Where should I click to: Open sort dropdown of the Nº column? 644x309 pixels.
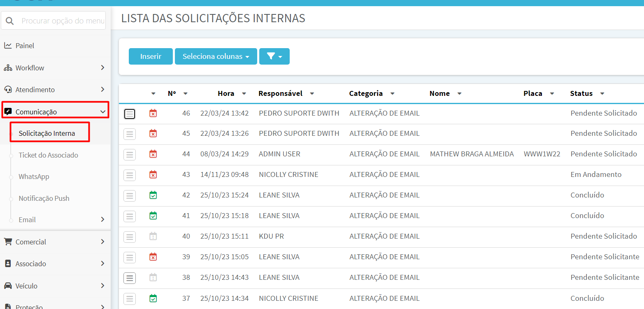[x=186, y=94]
